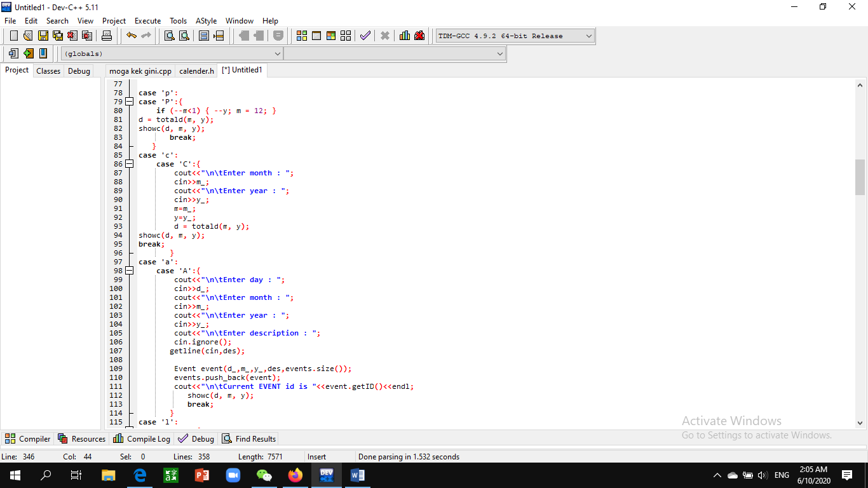Click the editor scrollbar up arrow
The height and width of the screenshot is (488, 868).
(860, 85)
